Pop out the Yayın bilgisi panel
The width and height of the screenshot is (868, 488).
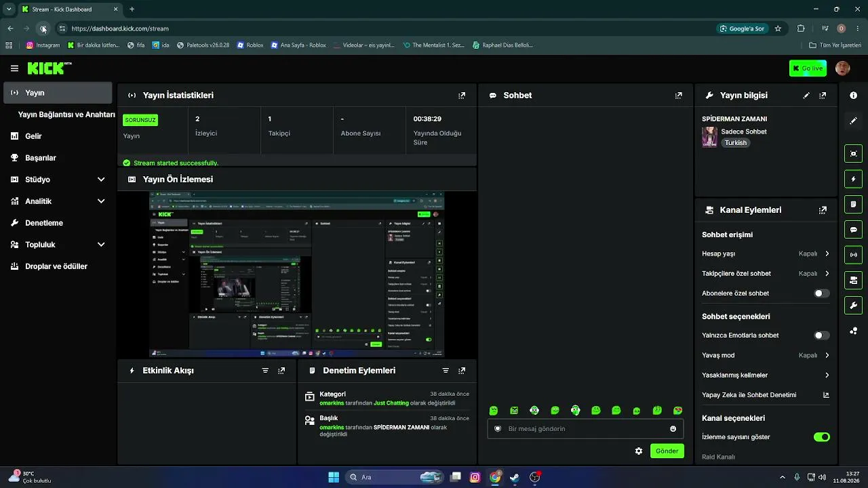[823, 96]
